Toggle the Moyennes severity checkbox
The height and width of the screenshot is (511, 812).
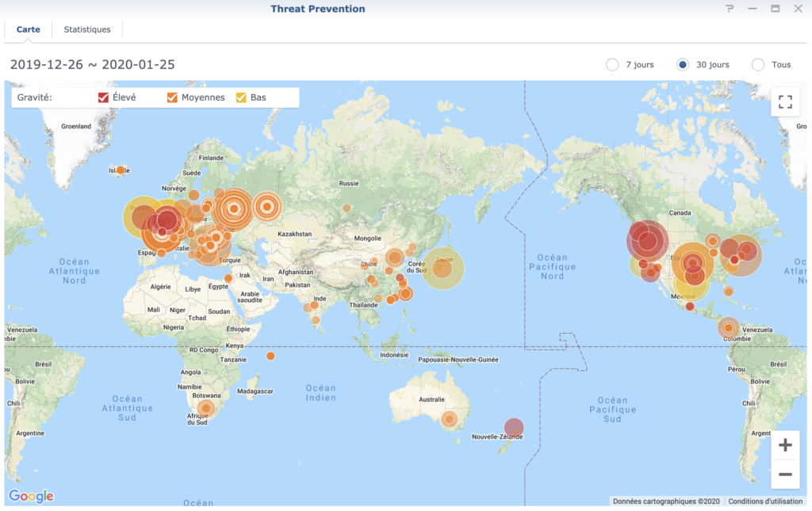(x=172, y=97)
